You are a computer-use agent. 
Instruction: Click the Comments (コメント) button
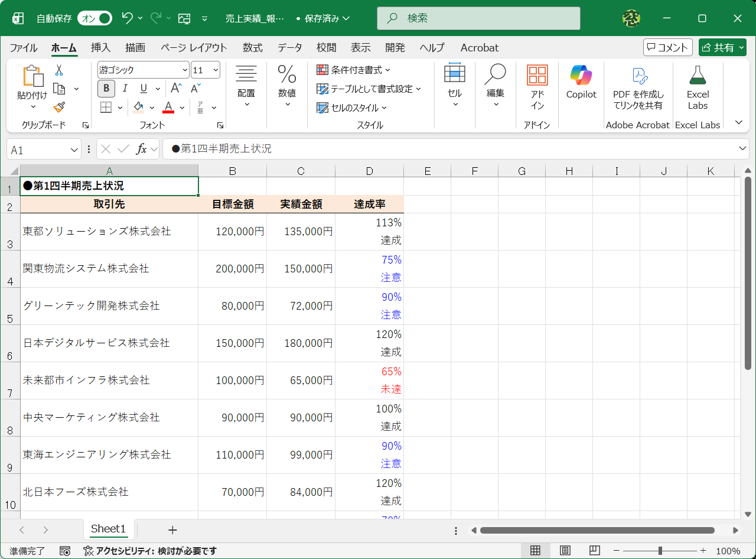tap(668, 47)
